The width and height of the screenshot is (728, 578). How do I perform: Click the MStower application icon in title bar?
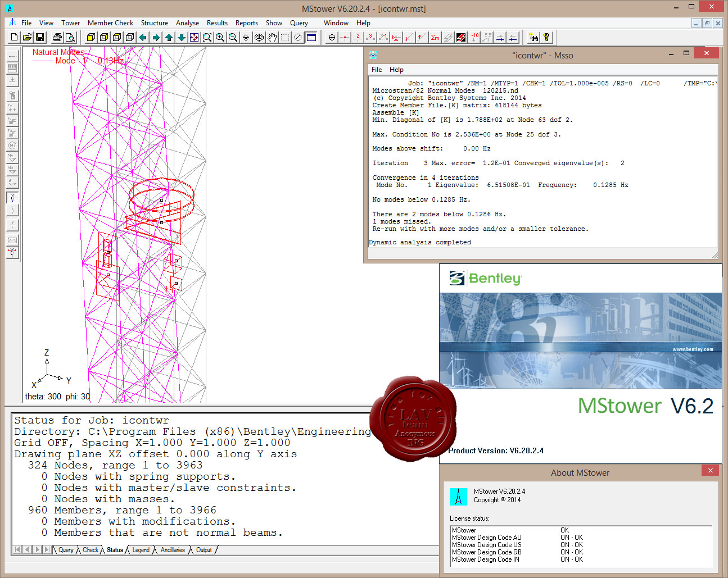pos(10,8)
